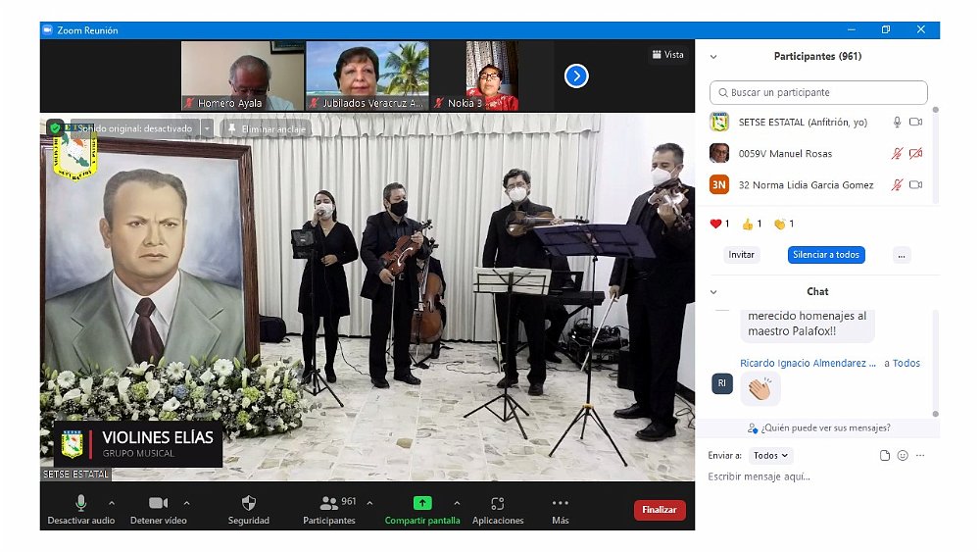Viewport: 980px width, 552px height.
Task: Select the Jubilados Veracruz video thumbnail
Action: 367,75
